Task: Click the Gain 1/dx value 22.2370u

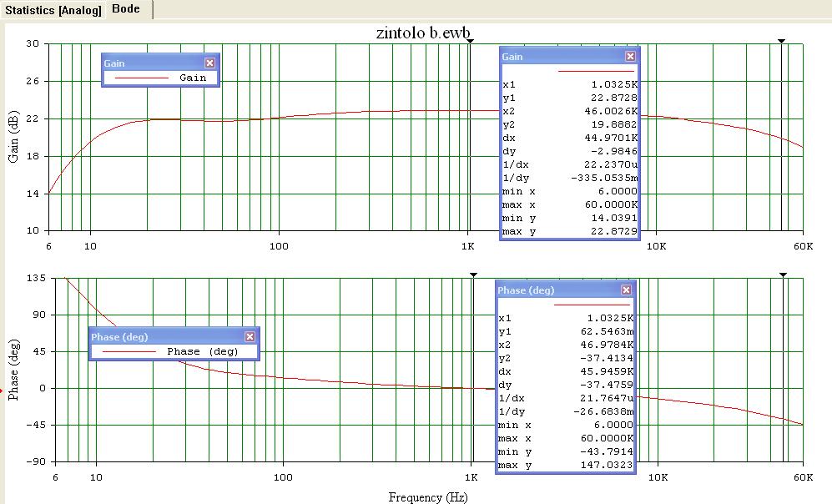Action: click(x=611, y=164)
